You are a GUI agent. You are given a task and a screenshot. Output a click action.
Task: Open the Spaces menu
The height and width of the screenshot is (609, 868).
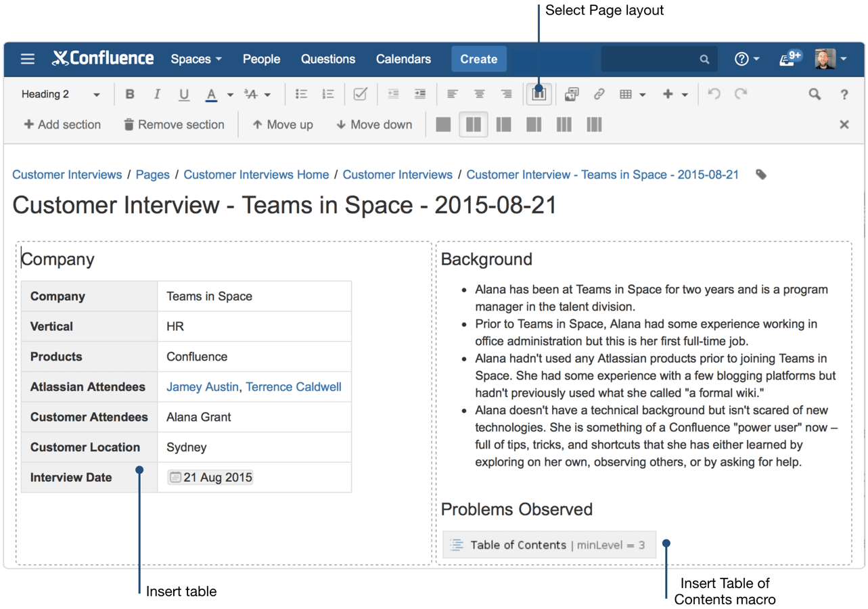196,59
